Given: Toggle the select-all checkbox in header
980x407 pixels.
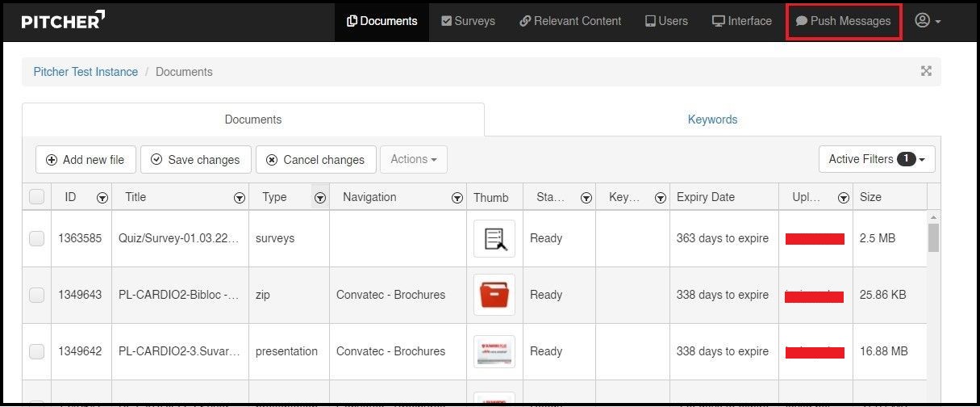Looking at the screenshot, I should (37, 197).
